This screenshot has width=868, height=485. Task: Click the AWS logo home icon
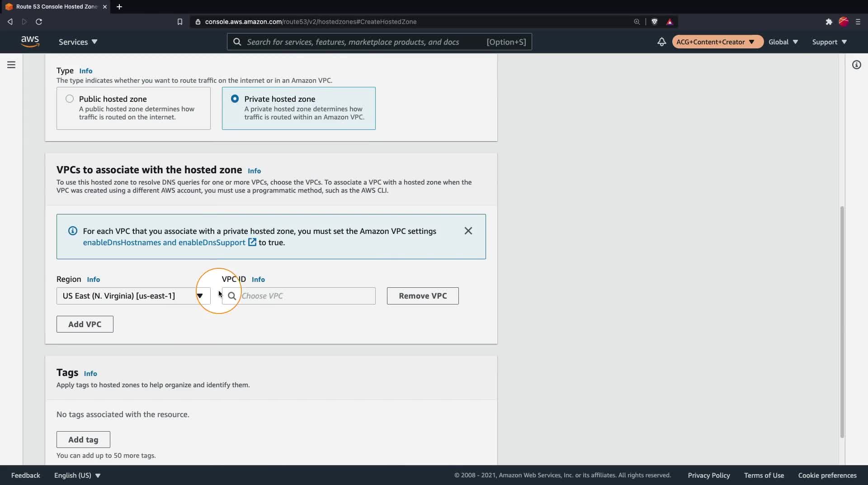point(30,42)
